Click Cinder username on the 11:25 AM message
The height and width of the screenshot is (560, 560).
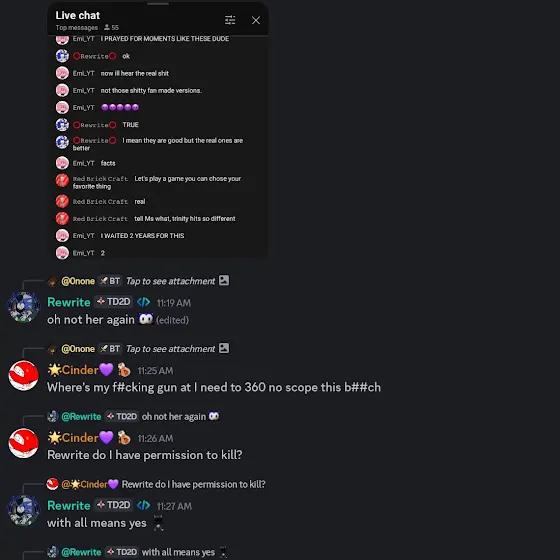tap(80, 370)
